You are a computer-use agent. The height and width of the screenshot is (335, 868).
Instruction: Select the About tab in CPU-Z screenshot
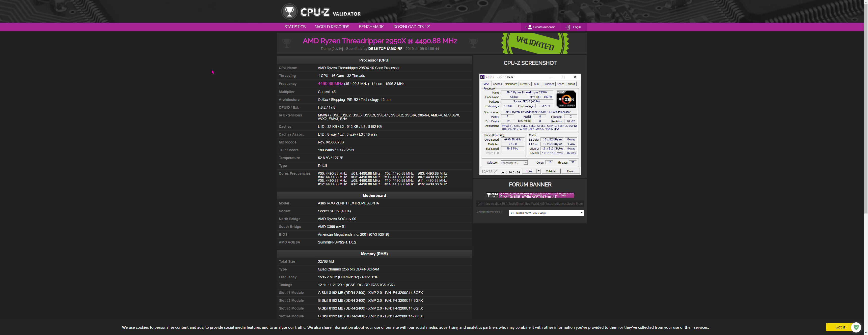point(571,84)
